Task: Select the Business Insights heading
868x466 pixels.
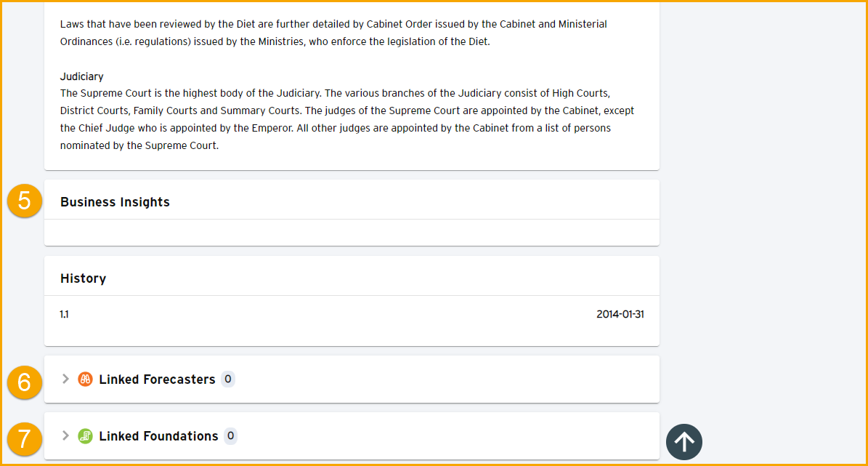Action: 115,202
